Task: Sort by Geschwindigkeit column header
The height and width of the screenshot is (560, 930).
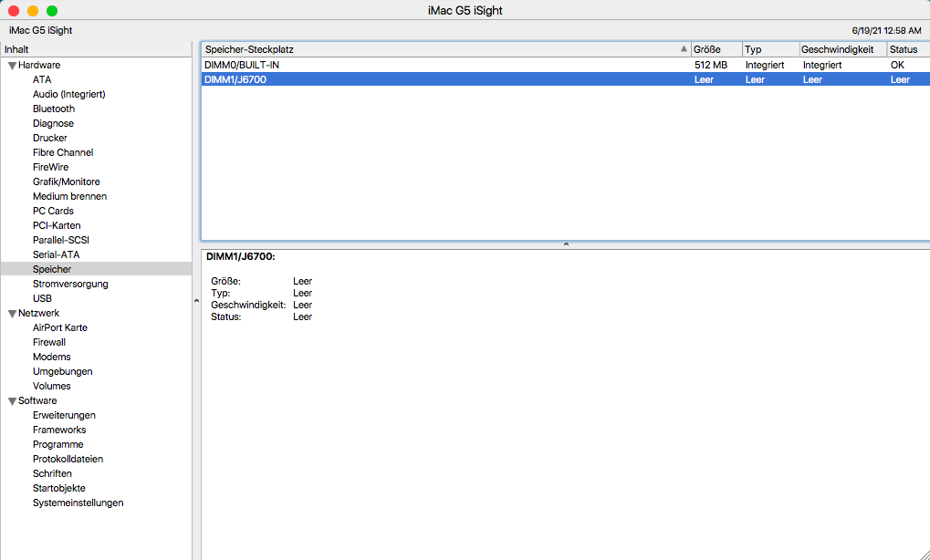Action: tap(842, 49)
